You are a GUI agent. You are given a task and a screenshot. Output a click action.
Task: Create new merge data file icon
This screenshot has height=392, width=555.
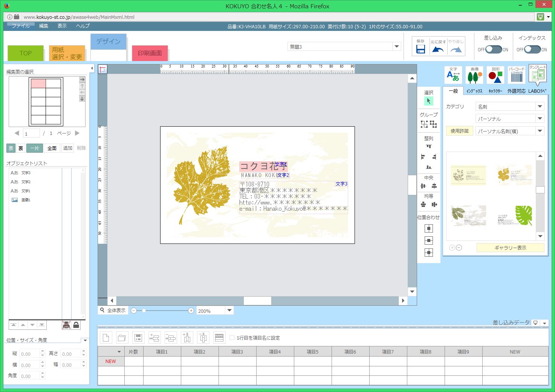click(106, 338)
